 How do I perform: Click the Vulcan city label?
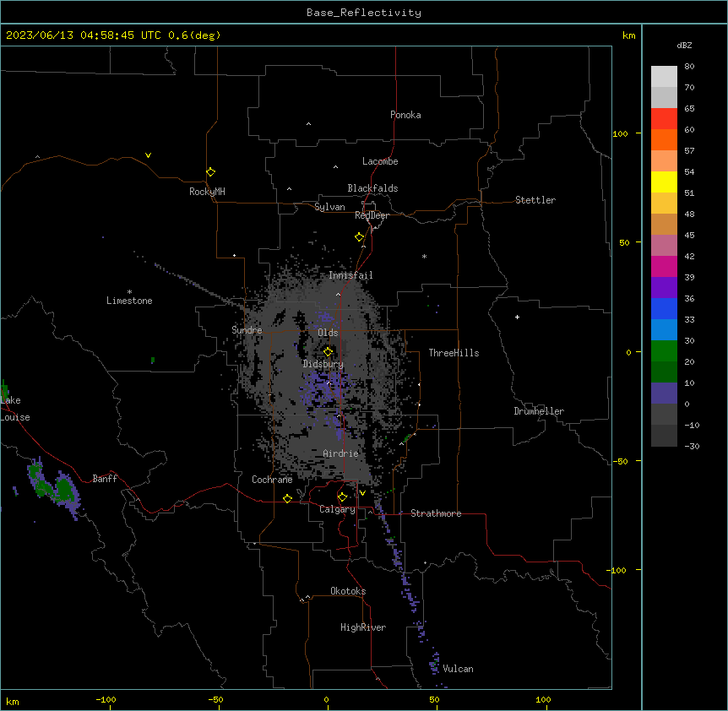[x=458, y=669]
